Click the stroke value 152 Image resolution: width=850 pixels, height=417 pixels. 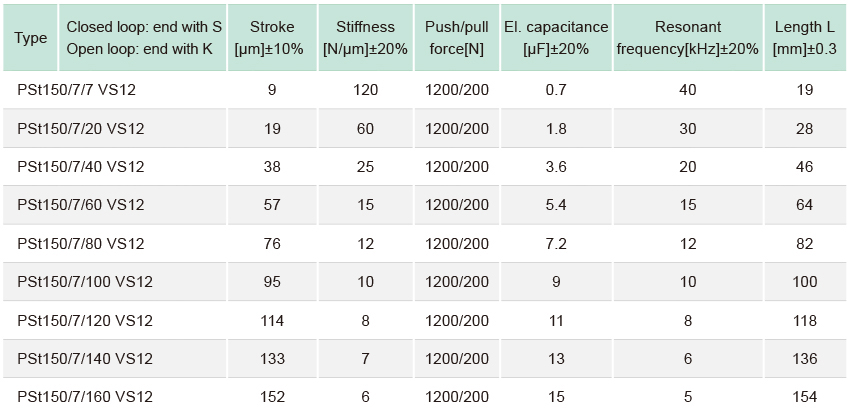(272, 397)
